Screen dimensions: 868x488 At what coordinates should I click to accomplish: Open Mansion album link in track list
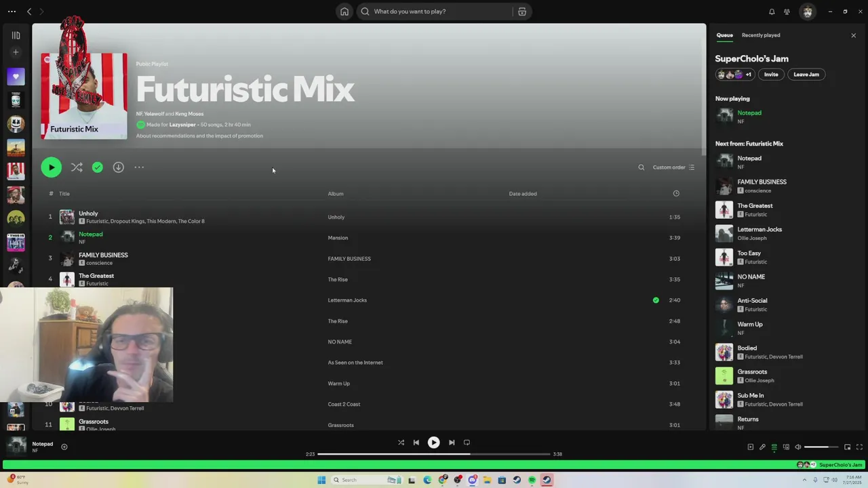pos(338,238)
